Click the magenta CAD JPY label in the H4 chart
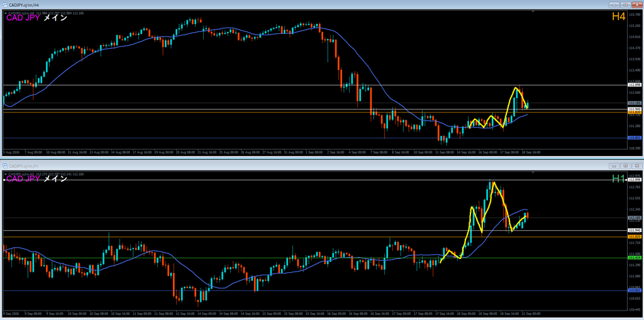Image resolution: width=644 pixels, height=320 pixels. click(23, 18)
